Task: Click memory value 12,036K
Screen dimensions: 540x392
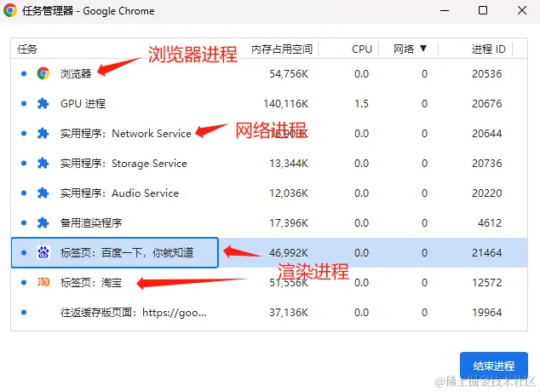Action: click(289, 193)
